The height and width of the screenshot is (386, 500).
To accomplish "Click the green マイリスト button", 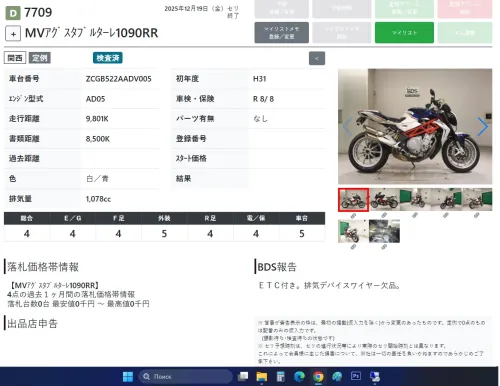I will coord(404,33).
